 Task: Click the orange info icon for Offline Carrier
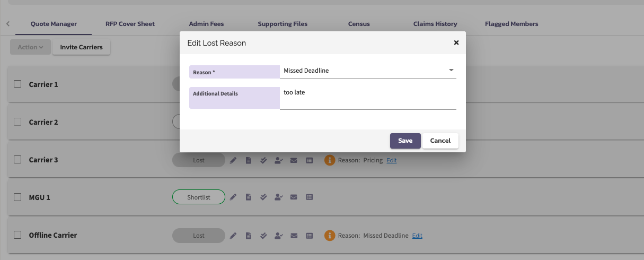coord(330,235)
